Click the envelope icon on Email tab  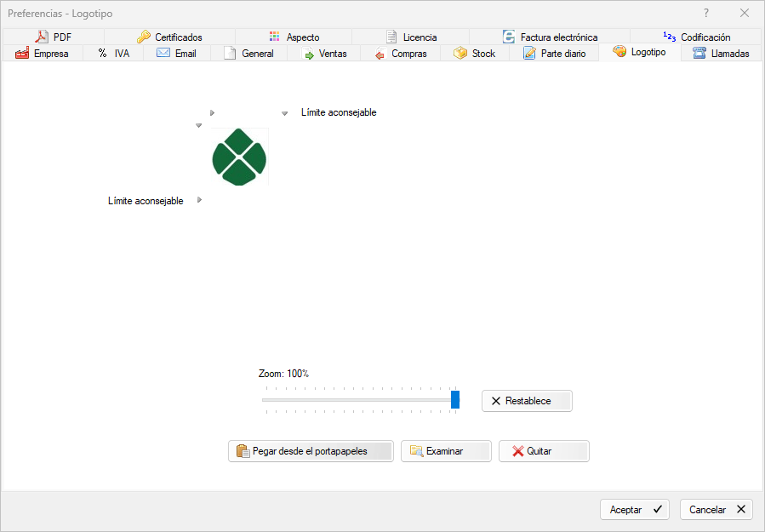point(163,53)
